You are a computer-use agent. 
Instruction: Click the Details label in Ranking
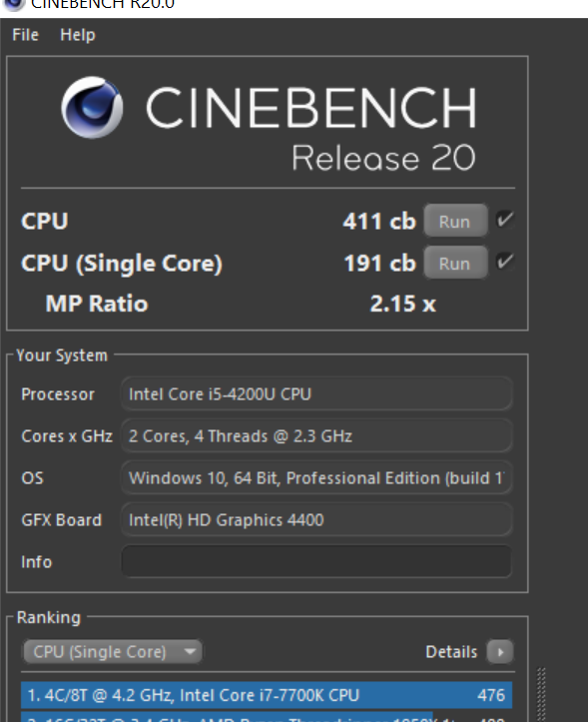coord(451,652)
